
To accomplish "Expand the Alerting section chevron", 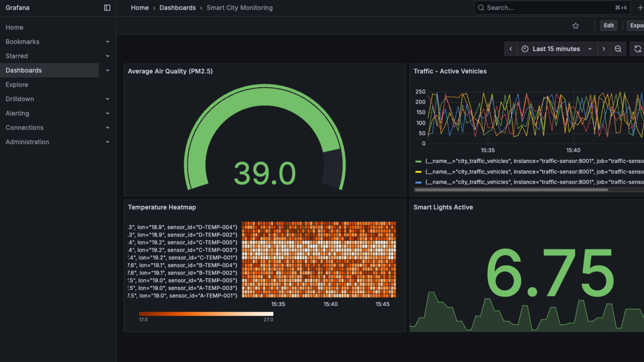I will pyautogui.click(x=107, y=113).
